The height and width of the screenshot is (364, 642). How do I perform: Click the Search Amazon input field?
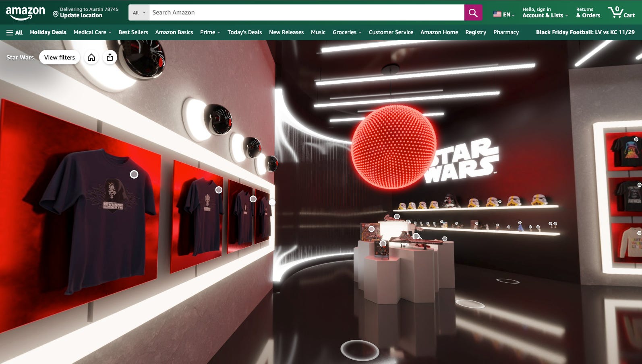(307, 12)
